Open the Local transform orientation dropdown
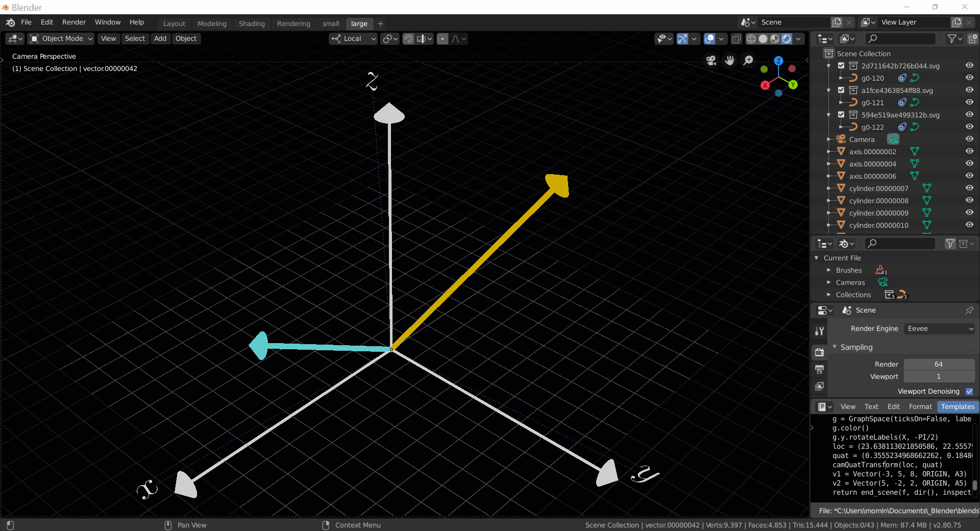This screenshot has height=531, width=980. [x=353, y=39]
